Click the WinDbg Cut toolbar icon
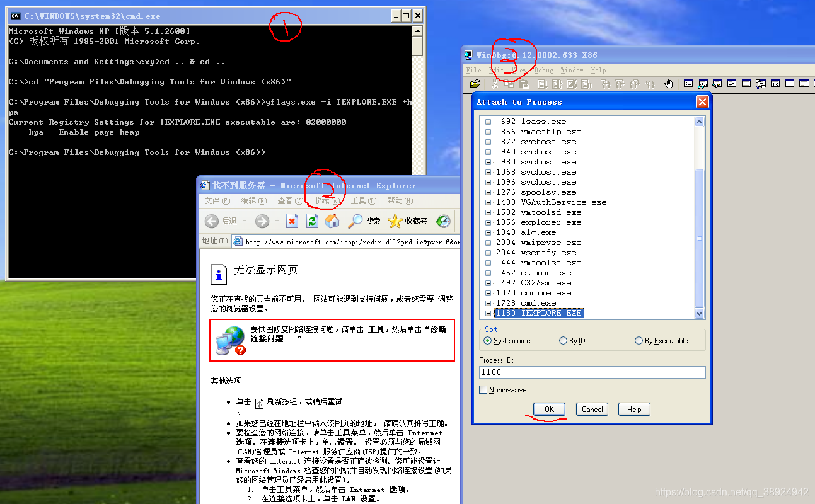This screenshot has width=815, height=504. 495,84
